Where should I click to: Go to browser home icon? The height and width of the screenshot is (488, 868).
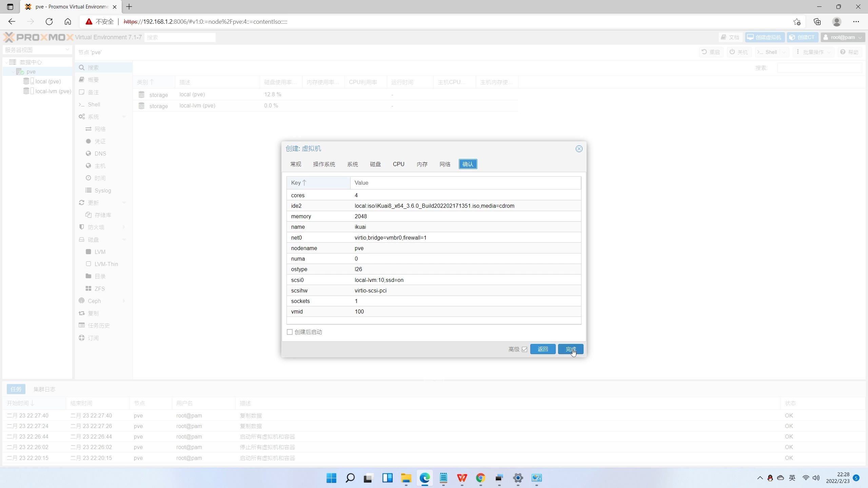coord(68,22)
